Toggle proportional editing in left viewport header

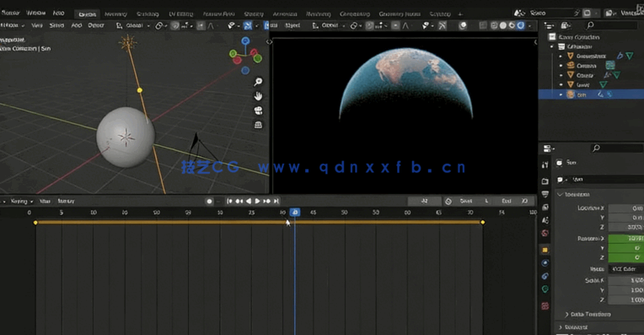coord(201,26)
